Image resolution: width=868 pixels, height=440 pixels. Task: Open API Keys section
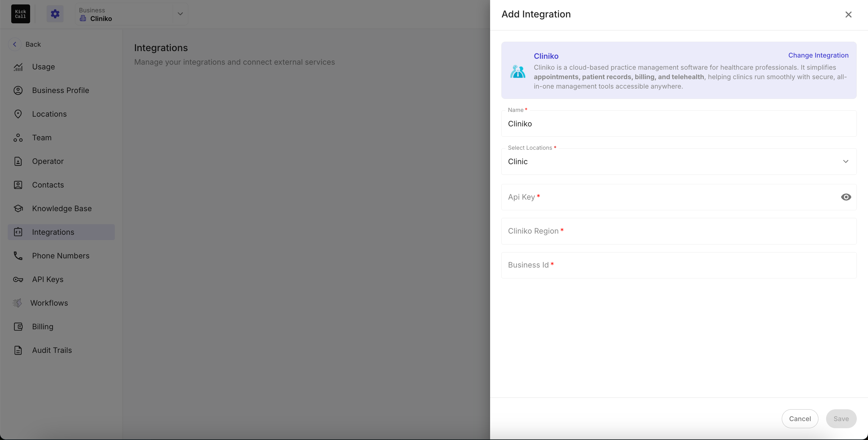(61, 279)
